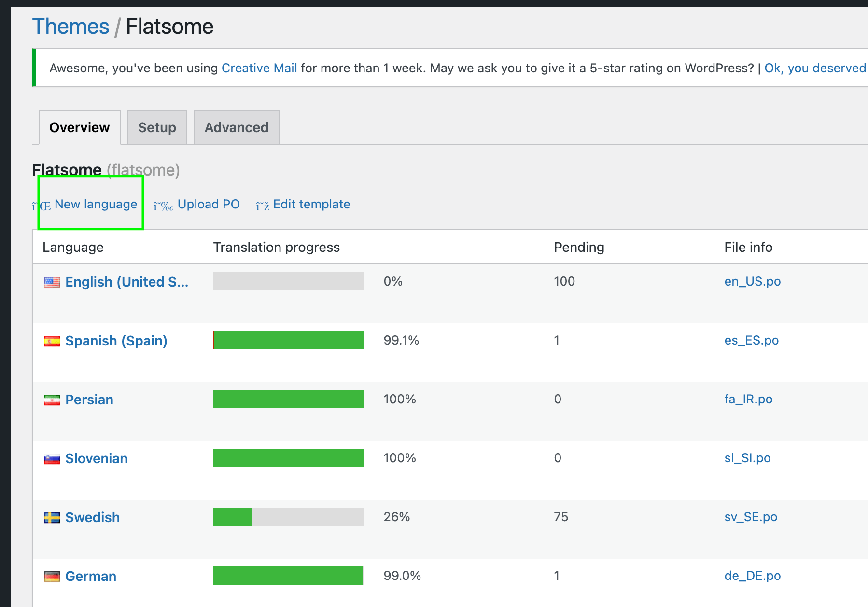
Task: Click the Swedish pending count 75
Action: point(561,517)
